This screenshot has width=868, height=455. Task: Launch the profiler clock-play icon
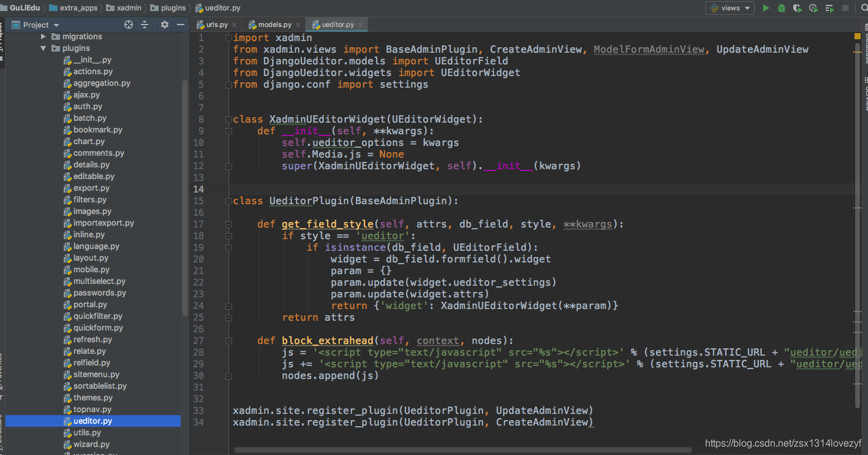pyautogui.click(x=813, y=8)
